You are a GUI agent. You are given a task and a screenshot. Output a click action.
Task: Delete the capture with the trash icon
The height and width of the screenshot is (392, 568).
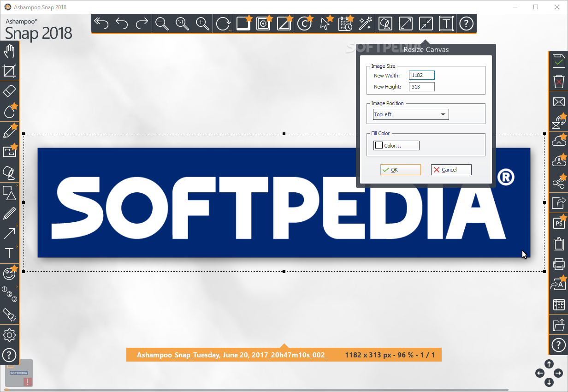559,82
